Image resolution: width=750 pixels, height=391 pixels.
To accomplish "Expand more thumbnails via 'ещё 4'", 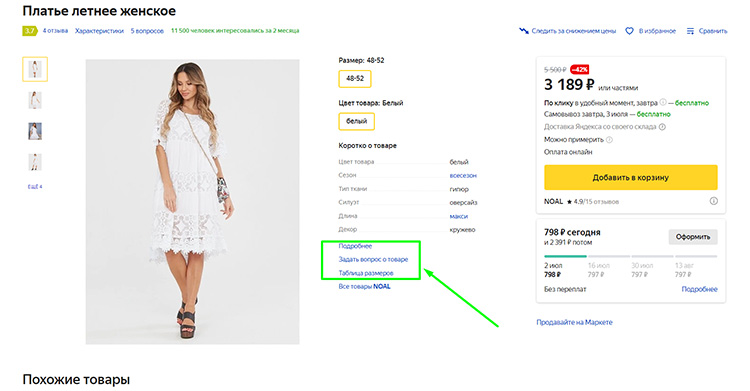I will 35,187.
